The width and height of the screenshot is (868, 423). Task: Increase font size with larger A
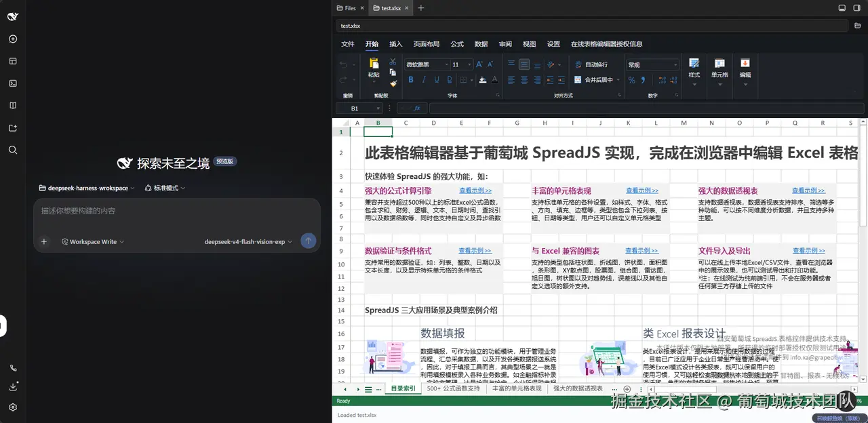479,64
